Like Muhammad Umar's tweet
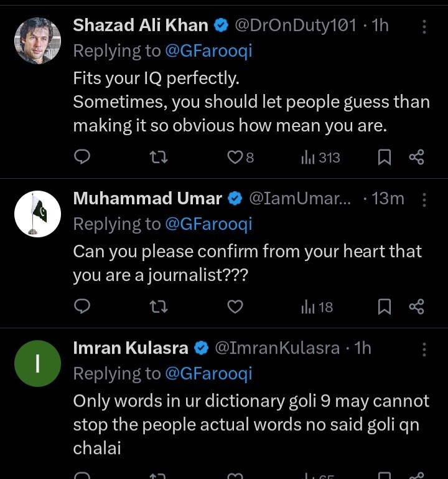Image resolution: width=448 pixels, height=479 pixels. click(235, 306)
